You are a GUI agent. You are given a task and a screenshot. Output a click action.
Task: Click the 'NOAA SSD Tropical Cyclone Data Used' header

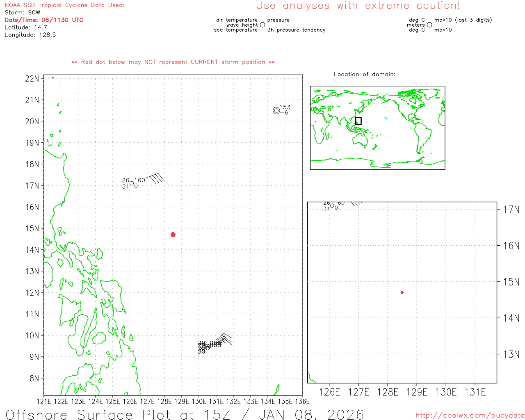tap(64, 5)
